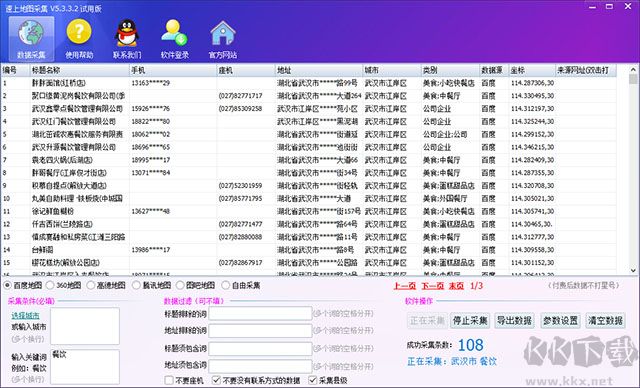Viewport: 640px width, 388px height.
Task: Sort by the 座机 column header
Action: click(x=246, y=70)
